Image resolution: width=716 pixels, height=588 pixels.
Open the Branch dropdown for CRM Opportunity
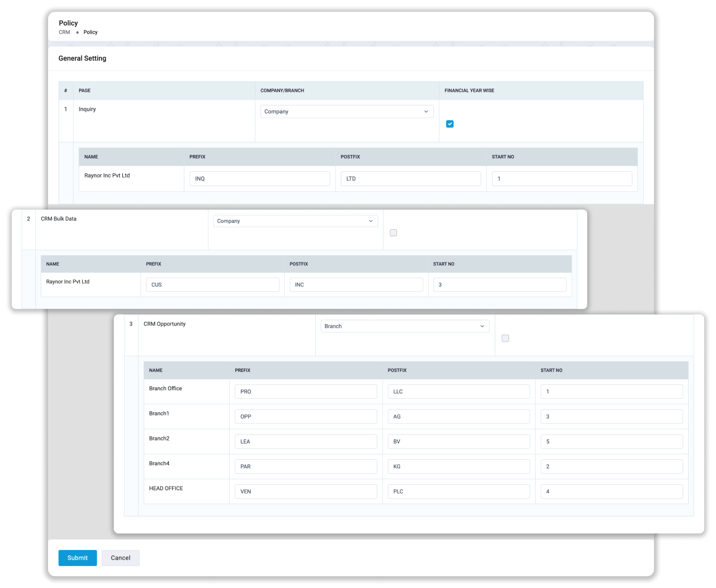[404, 326]
